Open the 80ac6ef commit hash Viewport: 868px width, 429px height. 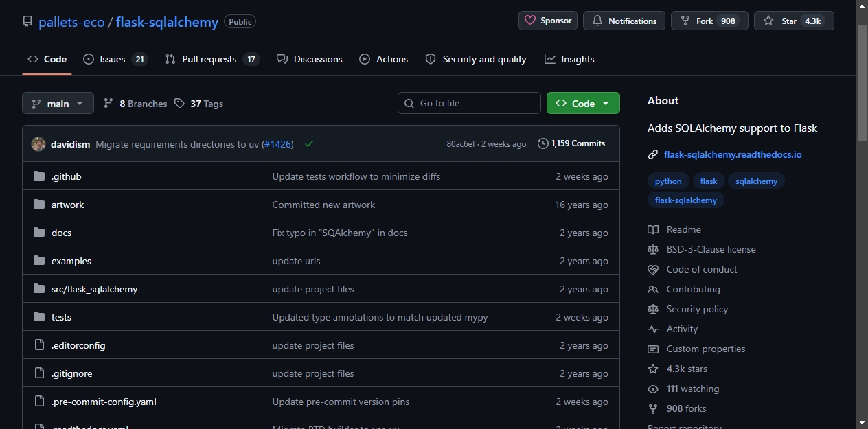[461, 144]
